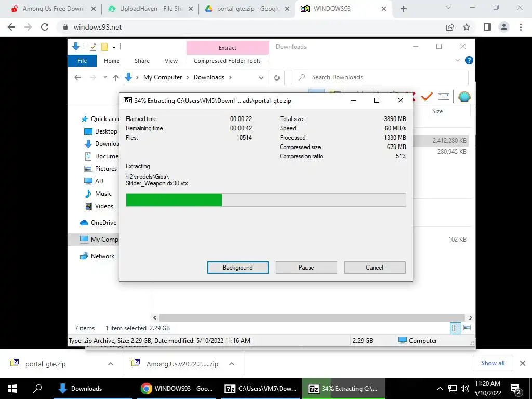Open Music in the navigation pane
The image size is (532, 399).
pyautogui.click(x=98, y=194)
